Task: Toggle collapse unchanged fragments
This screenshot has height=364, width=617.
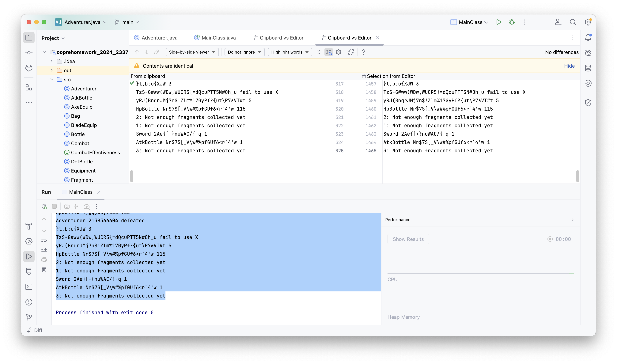Action: click(x=319, y=52)
